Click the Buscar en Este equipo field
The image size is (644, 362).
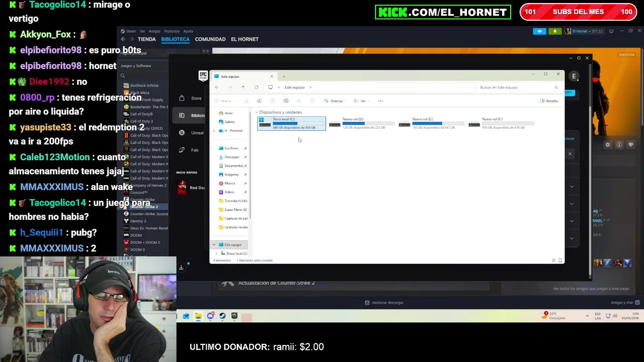tap(518, 87)
